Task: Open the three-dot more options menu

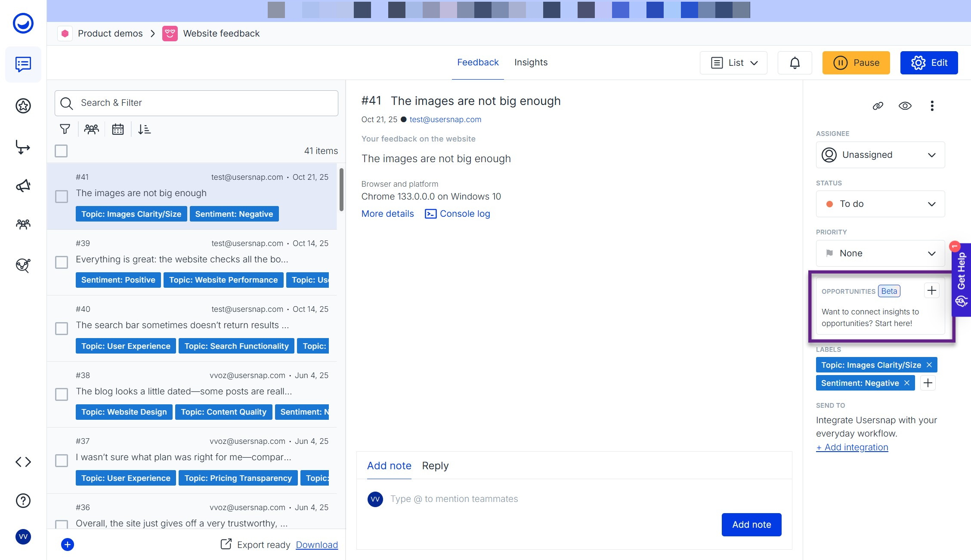Action: point(932,106)
